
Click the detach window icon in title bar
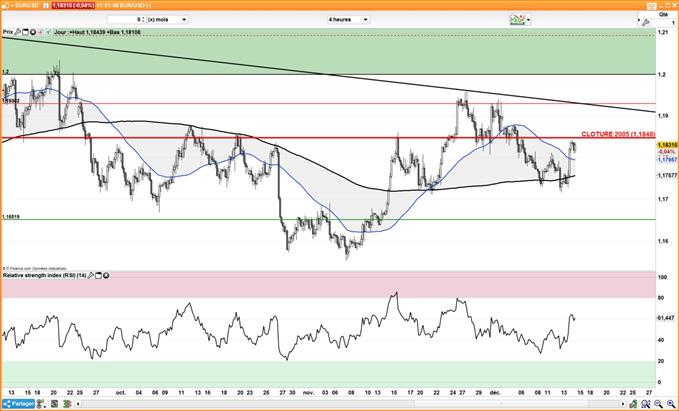tap(651, 6)
